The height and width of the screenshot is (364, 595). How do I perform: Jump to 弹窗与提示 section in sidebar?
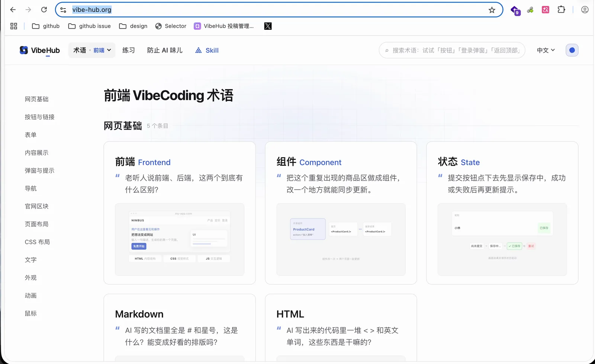39,170
